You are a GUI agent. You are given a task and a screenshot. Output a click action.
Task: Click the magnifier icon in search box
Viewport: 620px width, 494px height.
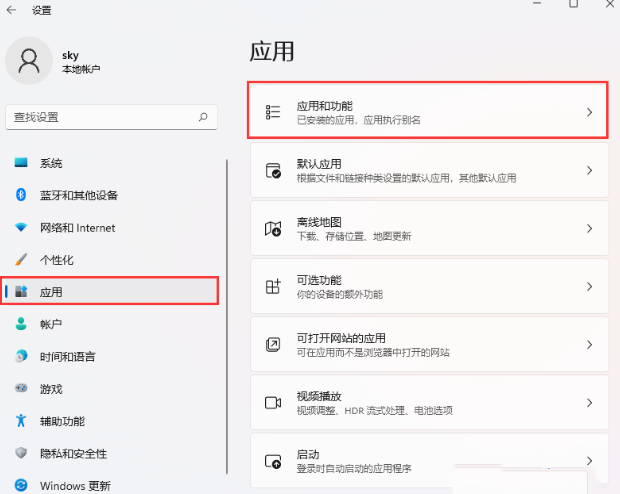point(203,117)
